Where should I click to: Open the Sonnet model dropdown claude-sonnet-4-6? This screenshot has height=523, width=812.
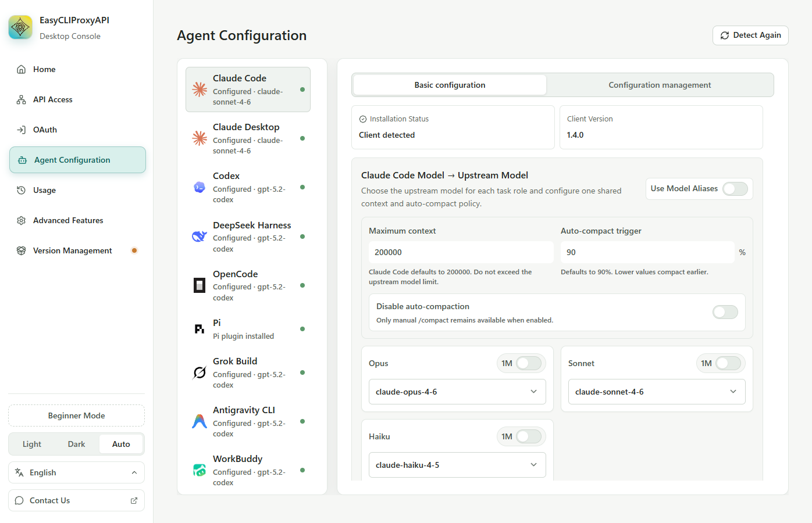(657, 392)
